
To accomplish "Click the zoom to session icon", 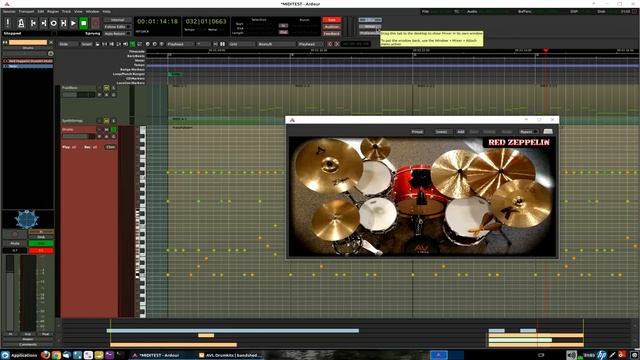I will (x=162, y=44).
